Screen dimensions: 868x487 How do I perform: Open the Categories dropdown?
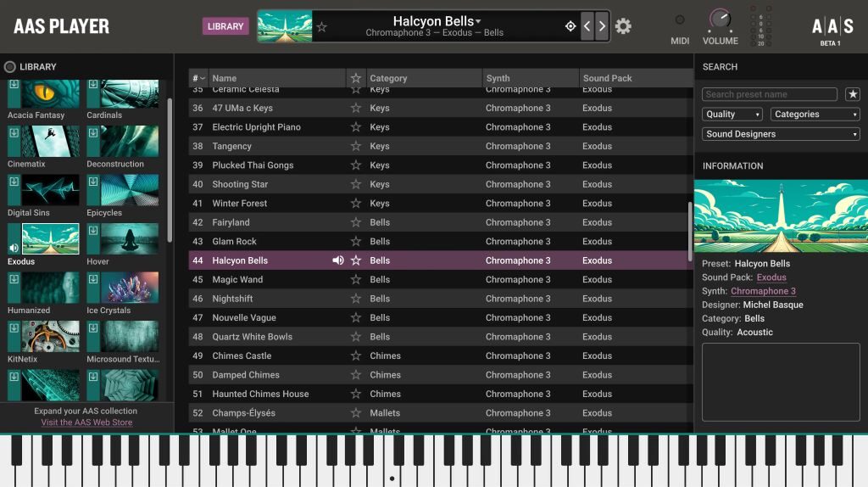tap(815, 115)
